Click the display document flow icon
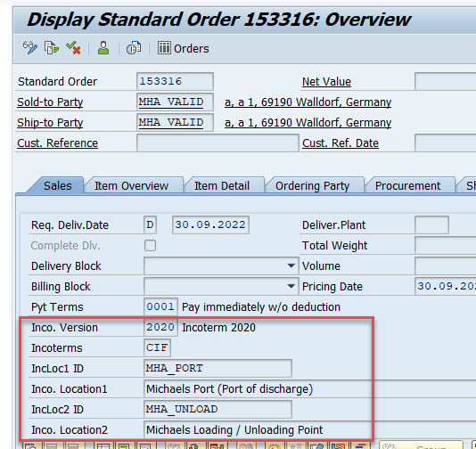Image resolution: width=476 pixels, height=449 pixels. [52, 48]
